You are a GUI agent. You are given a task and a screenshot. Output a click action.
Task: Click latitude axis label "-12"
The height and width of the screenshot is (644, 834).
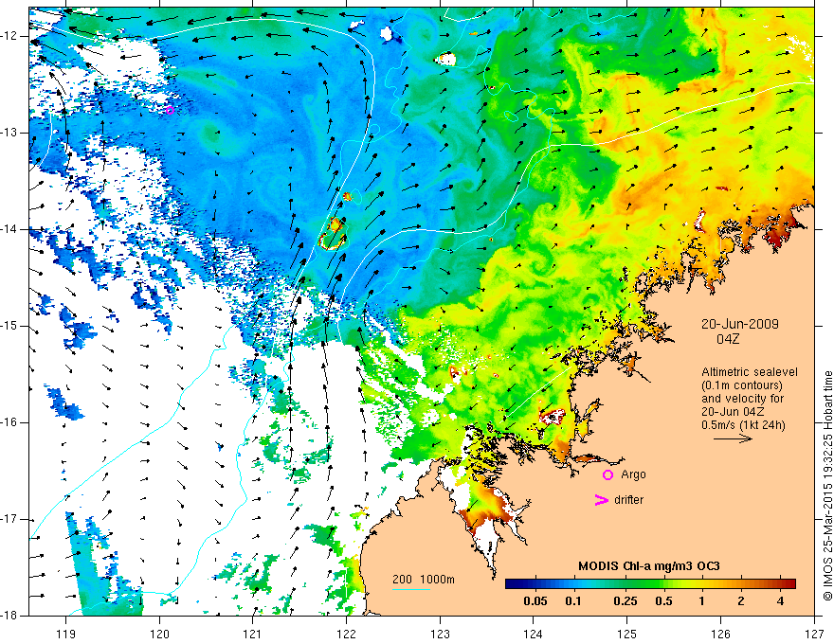[11, 36]
